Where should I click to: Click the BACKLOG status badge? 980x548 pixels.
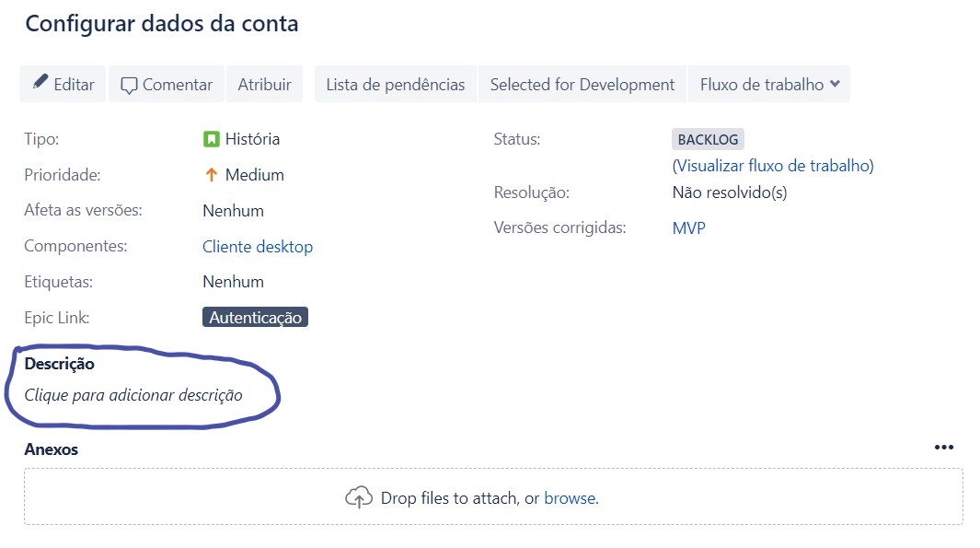tap(708, 140)
